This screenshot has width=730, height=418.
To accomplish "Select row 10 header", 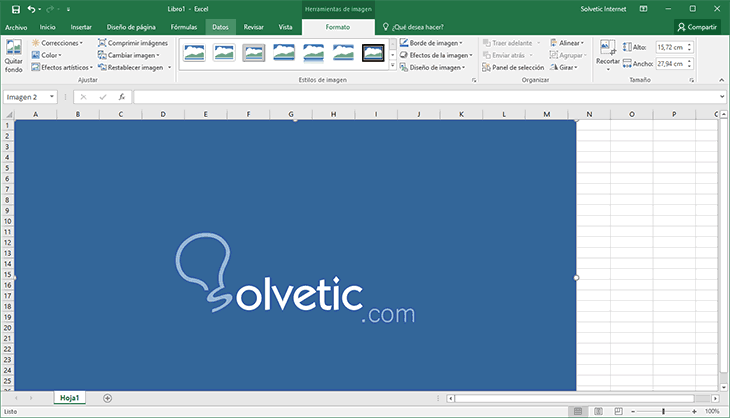I will click(7, 221).
